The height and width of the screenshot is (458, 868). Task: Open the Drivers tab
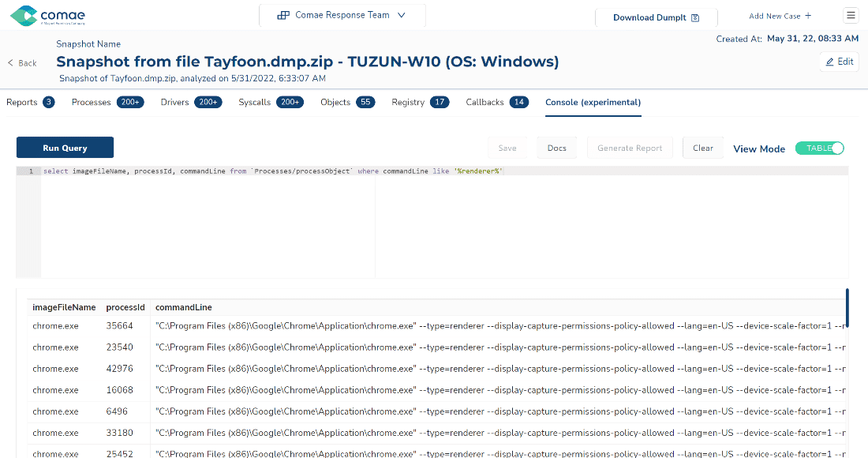[192, 102]
